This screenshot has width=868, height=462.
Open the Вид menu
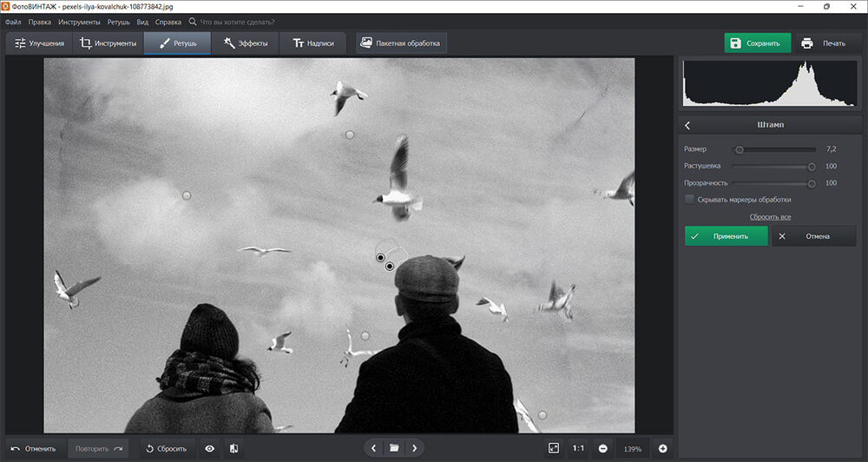point(142,21)
